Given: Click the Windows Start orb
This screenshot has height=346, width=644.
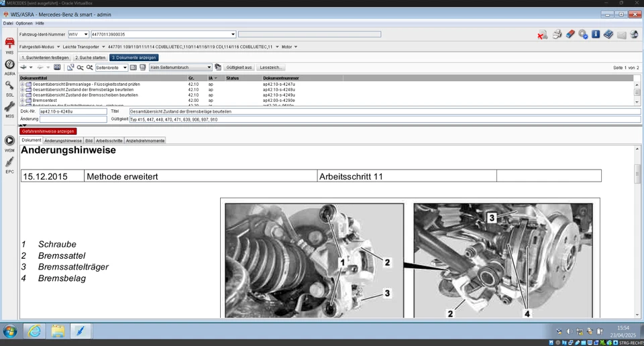Looking at the screenshot, I should tap(10, 331).
